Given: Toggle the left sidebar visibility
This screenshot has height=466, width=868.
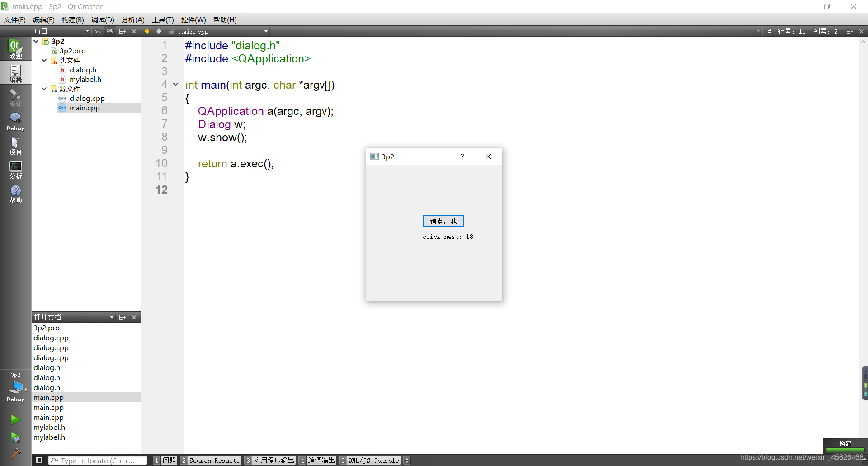Looking at the screenshot, I should point(39,460).
